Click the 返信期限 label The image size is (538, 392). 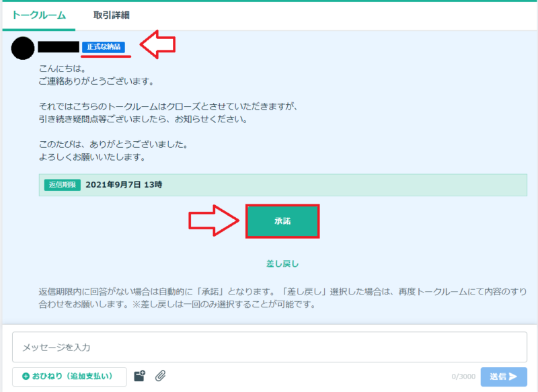pos(62,185)
